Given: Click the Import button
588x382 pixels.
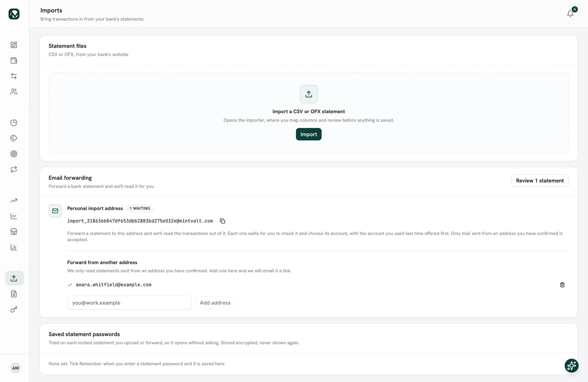Looking at the screenshot, I should tap(309, 134).
